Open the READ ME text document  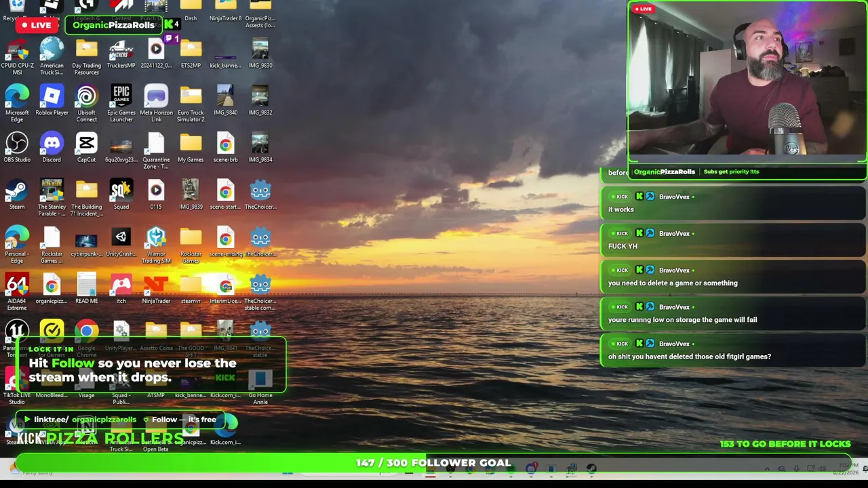click(x=87, y=289)
